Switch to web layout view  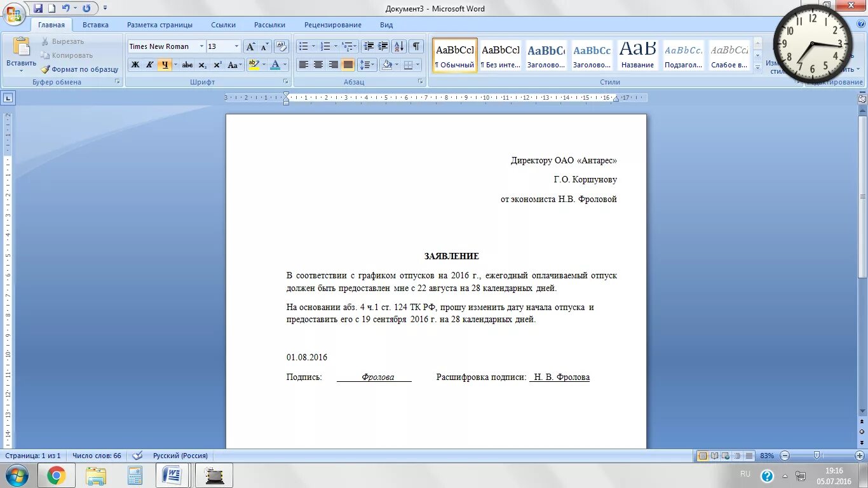(726, 456)
